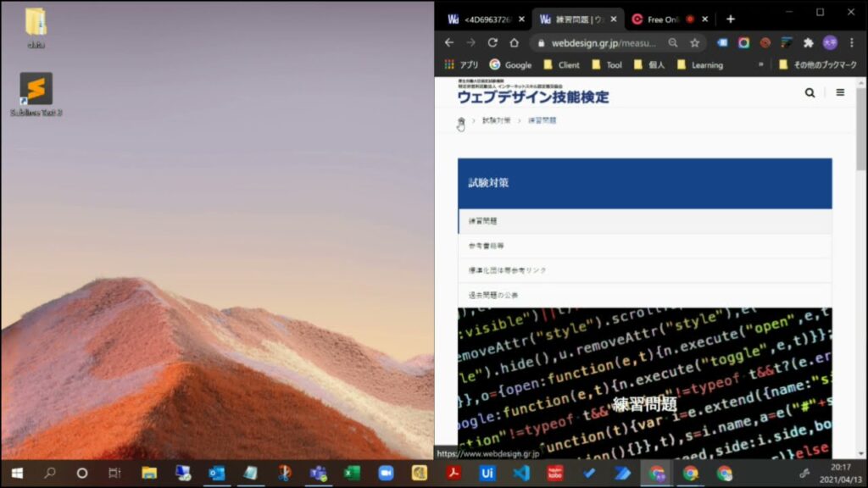Open the Client bookmarks folder
The image size is (868, 488).
[561, 64]
